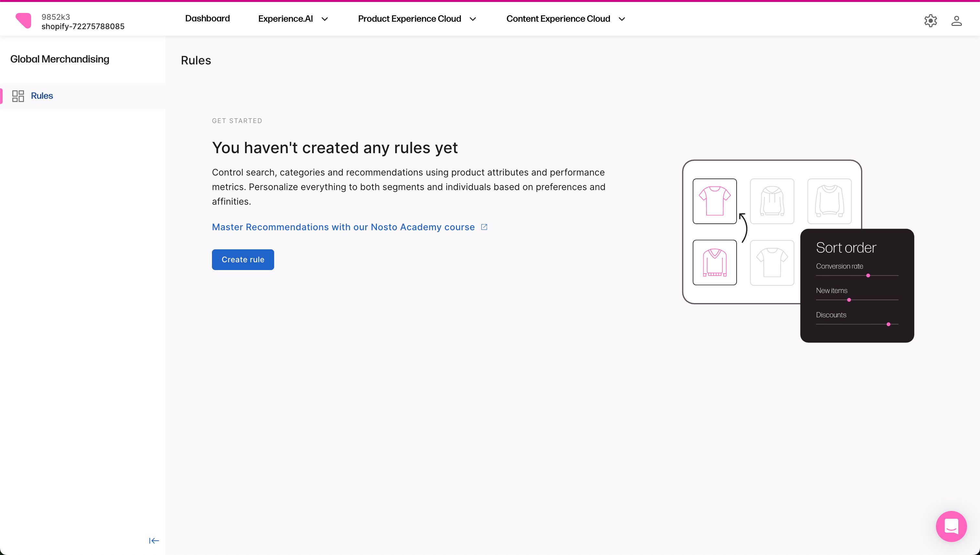
Task: Go to the Dashboard menu item
Action: click(x=207, y=19)
